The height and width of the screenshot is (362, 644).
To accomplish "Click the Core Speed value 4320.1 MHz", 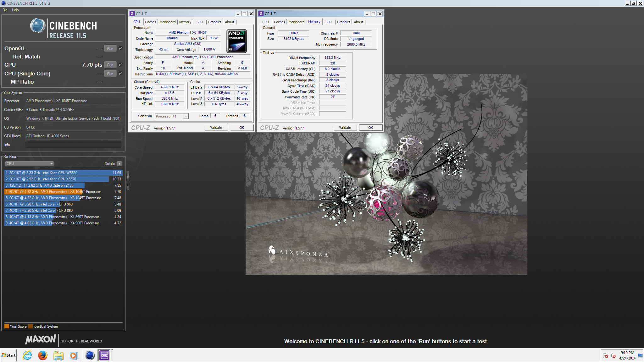I will [x=169, y=87].
